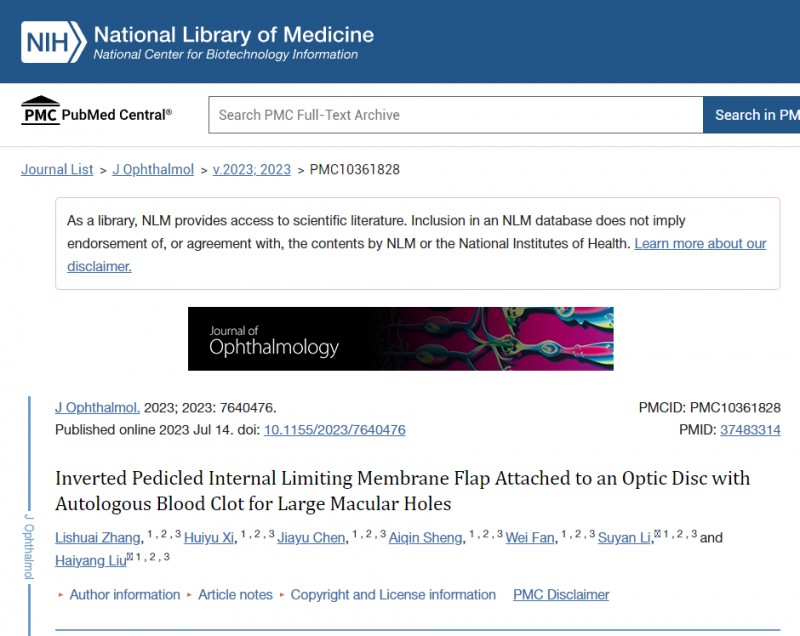Expand Copyright and License information
This screenshot has width=800, height=636.
coord(393,595)
